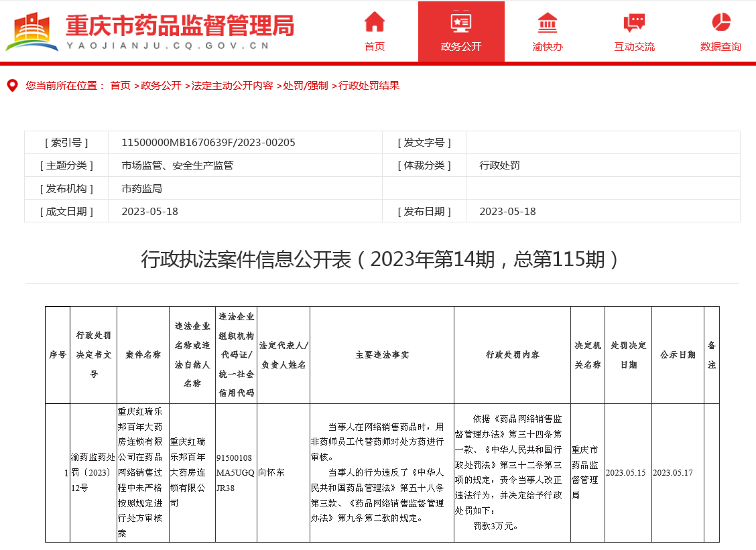Screen dimensions: 756x550
Task: Click the 互动交流 chat bubble icon
Action: (x=634, y=22)
